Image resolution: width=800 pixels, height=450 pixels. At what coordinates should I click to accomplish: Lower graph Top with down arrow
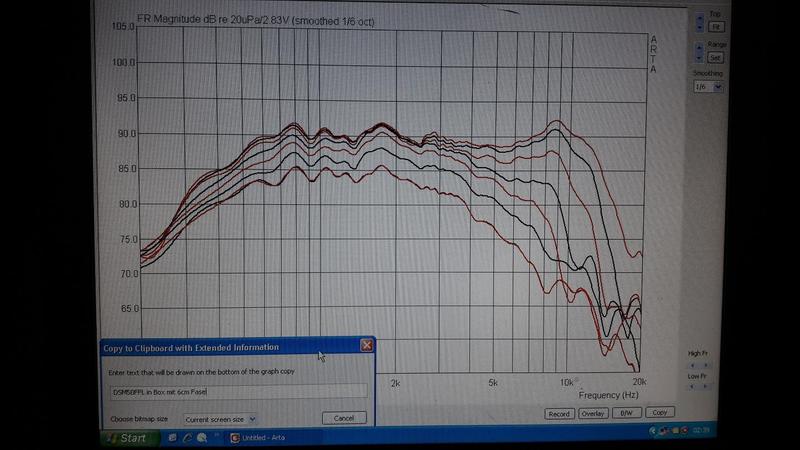click(x=699, y=28)
